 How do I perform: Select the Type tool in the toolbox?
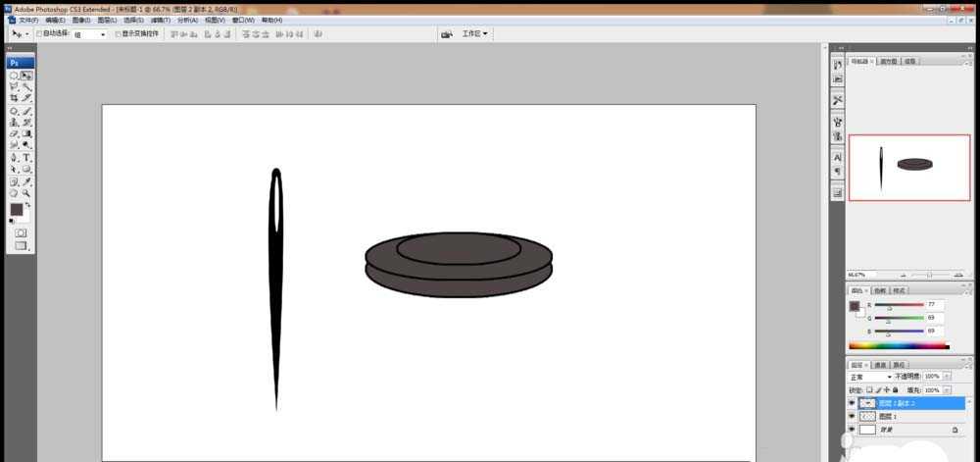point(27,157)
